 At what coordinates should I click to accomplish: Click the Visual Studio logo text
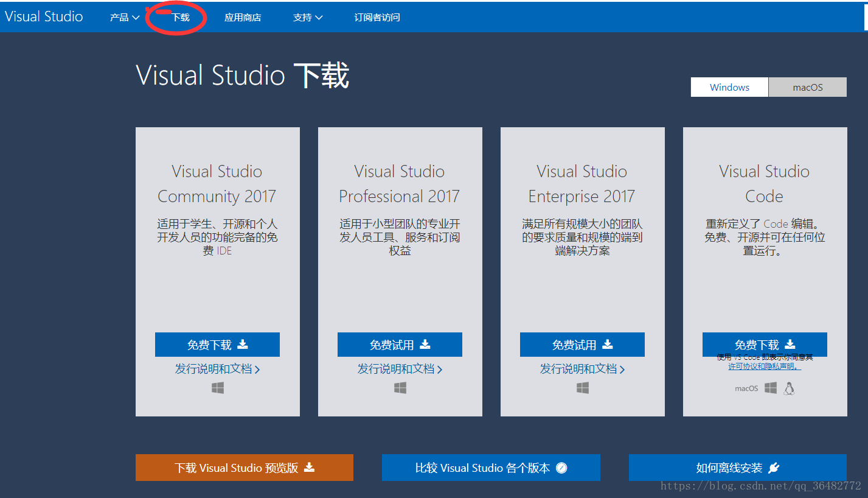[44, 16]
